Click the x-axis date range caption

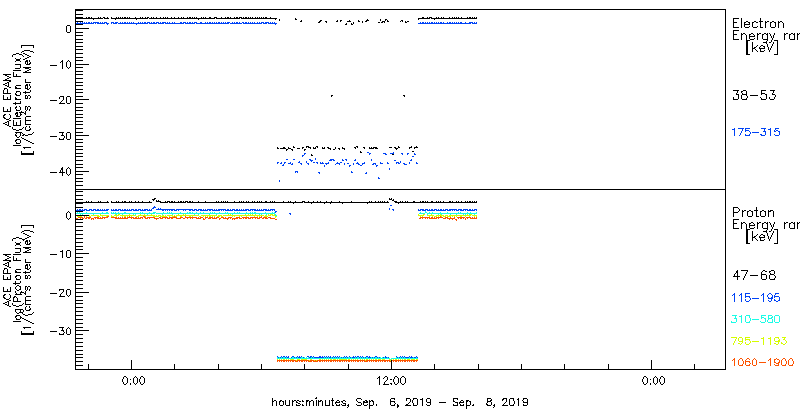click(399, 401)
